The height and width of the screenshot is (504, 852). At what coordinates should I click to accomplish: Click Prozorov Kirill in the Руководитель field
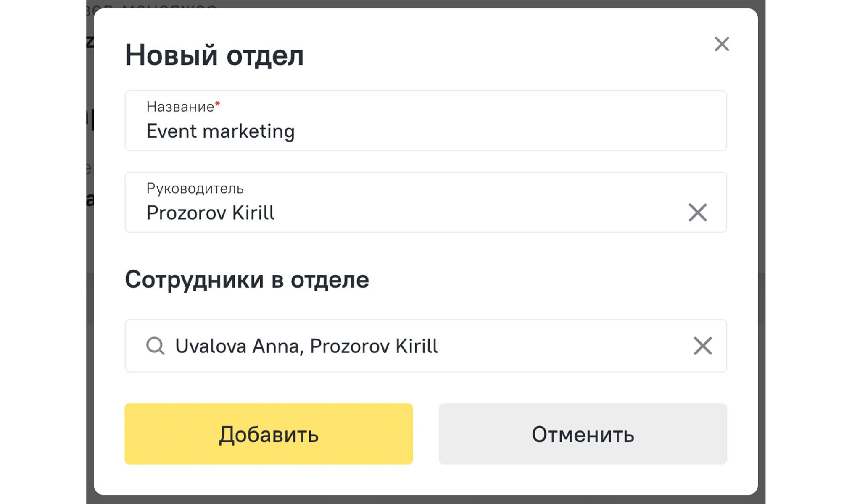pyautogui.click(x=210, y=213)
